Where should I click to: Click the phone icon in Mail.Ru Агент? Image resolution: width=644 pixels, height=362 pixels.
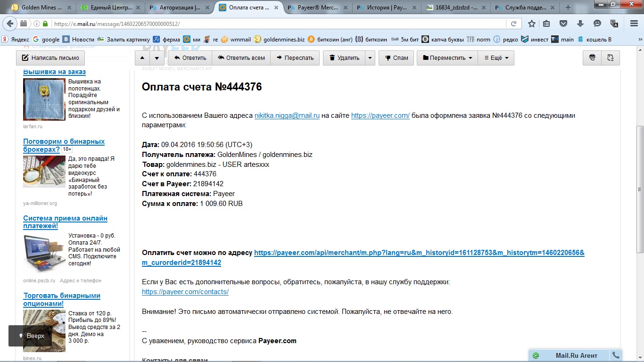[x=616, y=355]
